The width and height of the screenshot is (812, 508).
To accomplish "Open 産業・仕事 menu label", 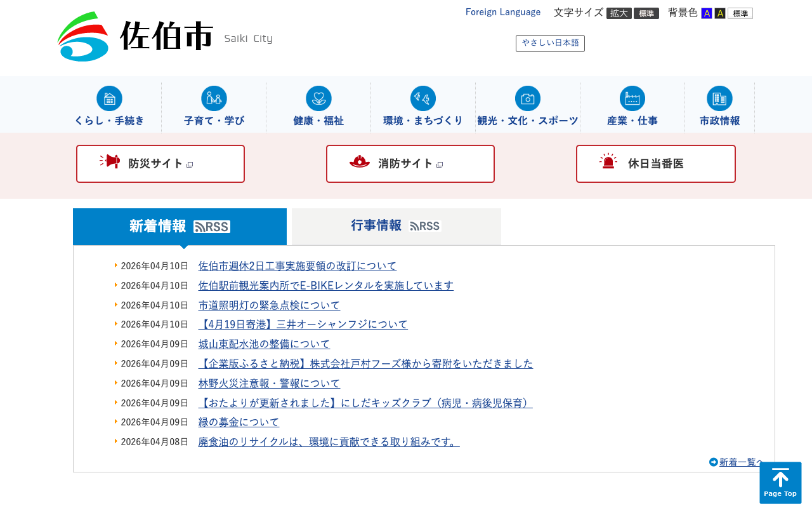I will pos(632,121).
